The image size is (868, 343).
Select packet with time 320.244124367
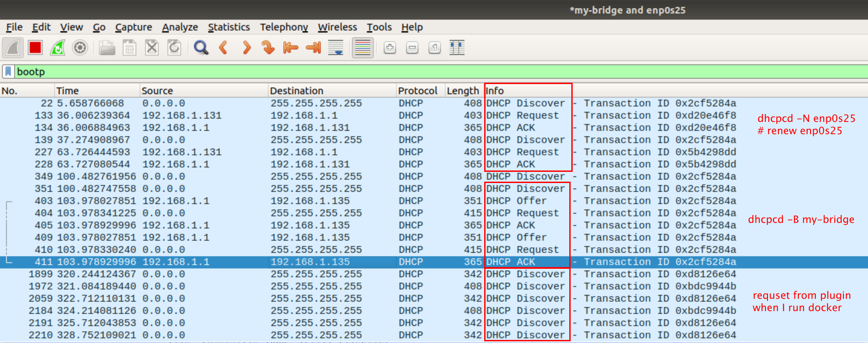click(434, 274)
